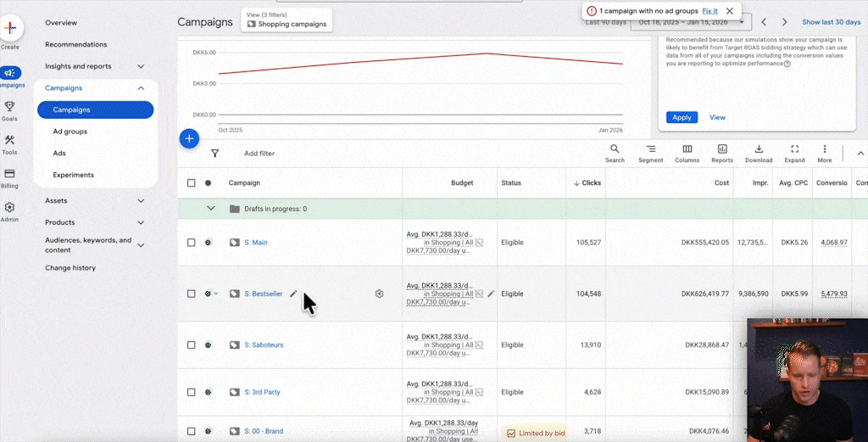The width and height of the screenshot is (868, 442).
Task: Click the Apply recommendation button
Action: pyautogui.click(x=682, y=117)
